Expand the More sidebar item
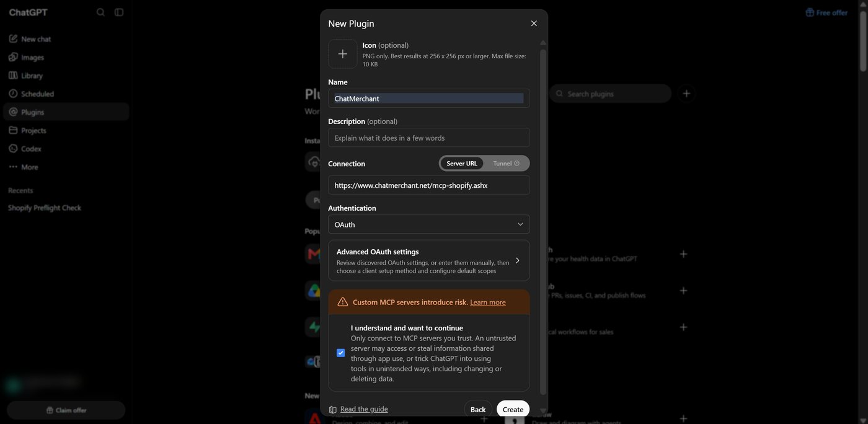The width and height of the screenshot is (868, 424). point(66,167)
